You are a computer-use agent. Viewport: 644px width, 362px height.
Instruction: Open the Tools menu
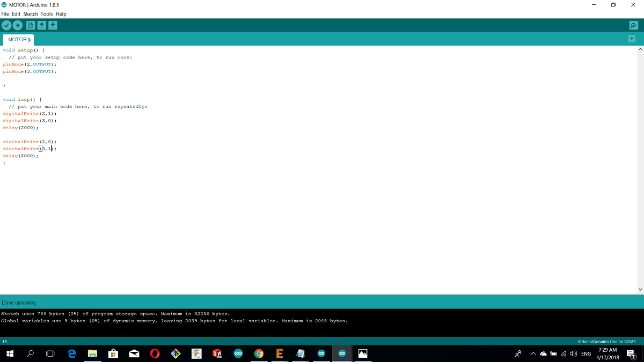point(47,14)
